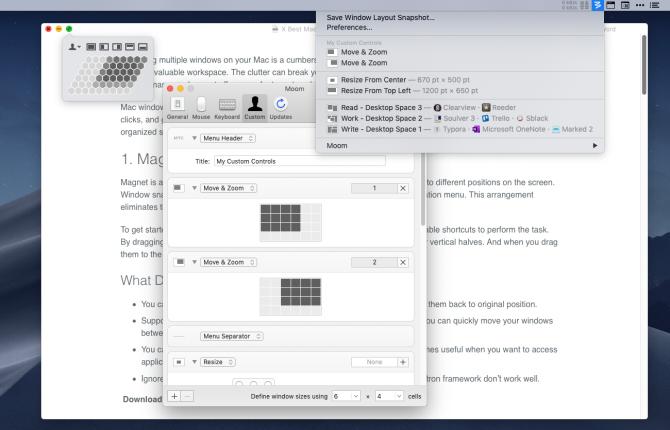
Task: Open the Keyboard preferences tab
Action: pyautogui.click(x=227, y=107)
